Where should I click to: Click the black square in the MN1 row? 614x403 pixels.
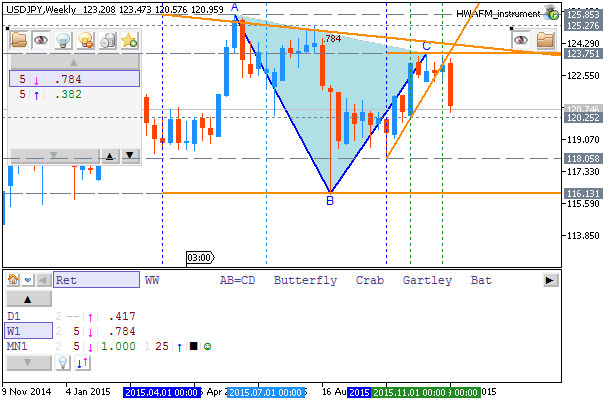click(x=193, y=346)
